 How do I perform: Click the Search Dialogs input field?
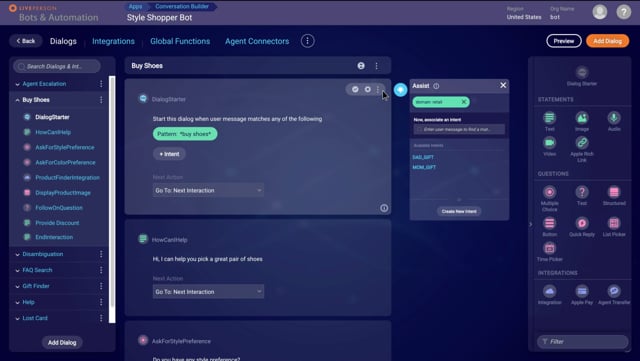57,66
